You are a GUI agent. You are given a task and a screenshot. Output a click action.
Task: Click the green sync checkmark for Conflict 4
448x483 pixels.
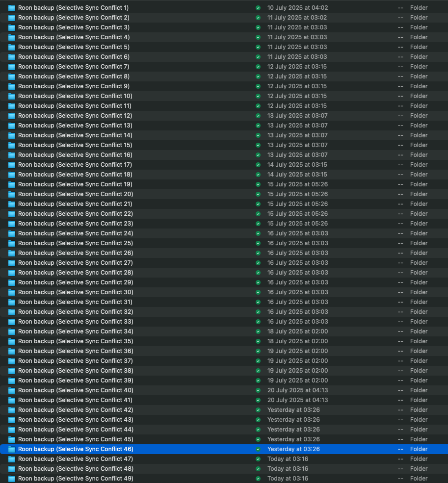point(258,37)
